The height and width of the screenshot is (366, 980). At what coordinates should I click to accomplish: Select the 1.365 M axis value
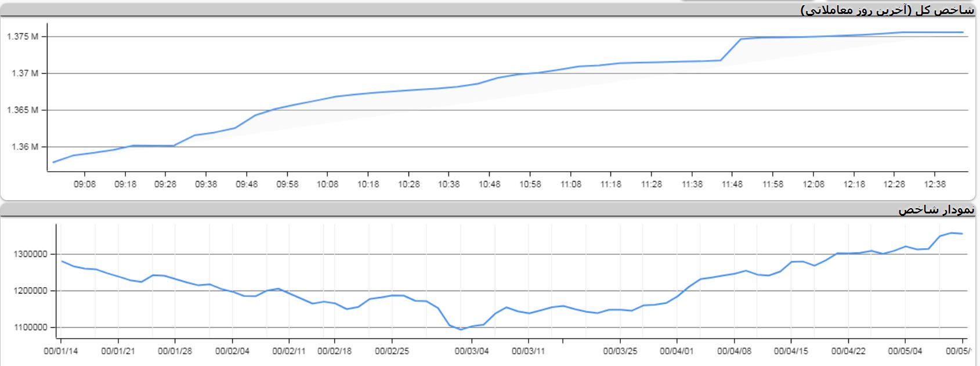(23, 110)
